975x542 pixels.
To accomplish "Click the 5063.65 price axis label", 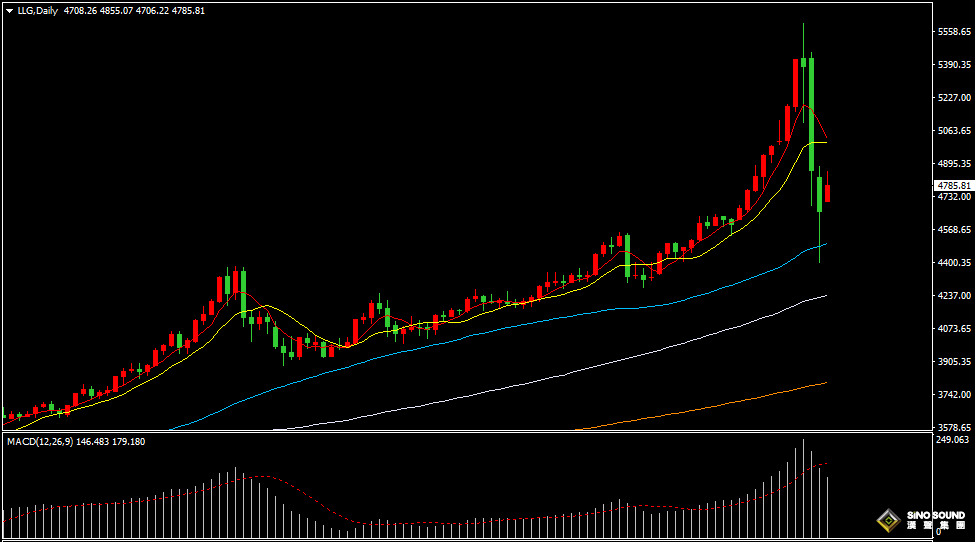I will pyautogui.click(x=953, y=131).
